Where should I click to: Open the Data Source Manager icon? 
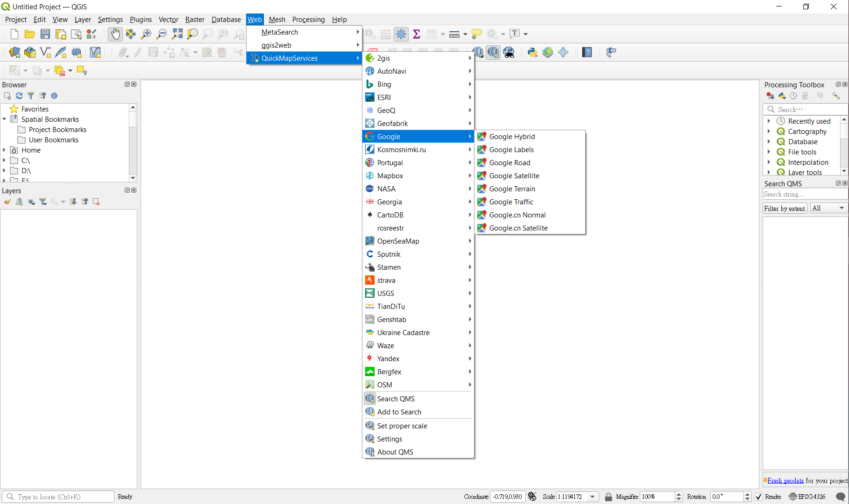[14, 52]
